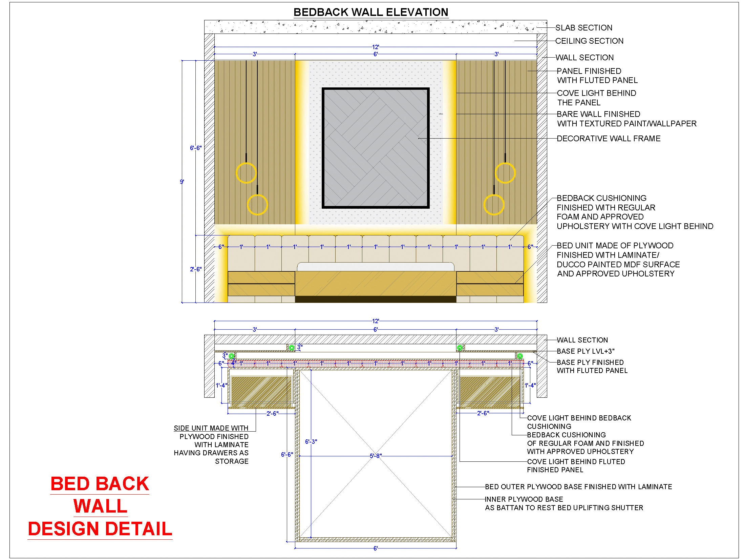Viewport: 745px width, 560px height.
Task: Select COVE LIGHT BEHIND FLUTED FINISHED PANEL
Action: click(576, 466)
